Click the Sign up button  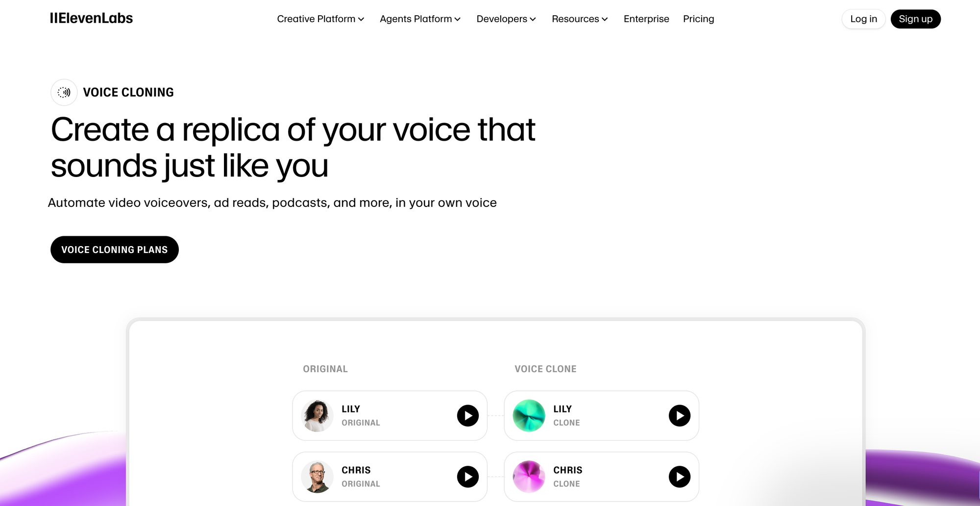pyautogui.click(x=915, y=19)
